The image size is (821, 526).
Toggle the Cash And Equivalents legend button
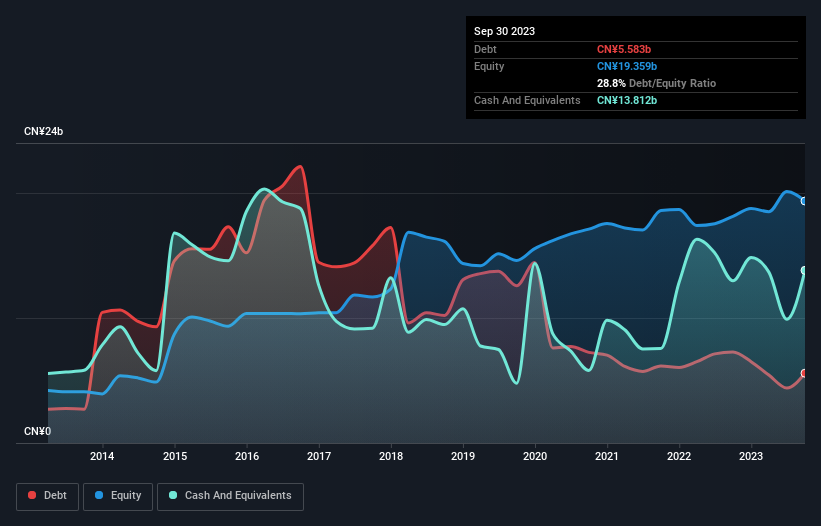230,496
